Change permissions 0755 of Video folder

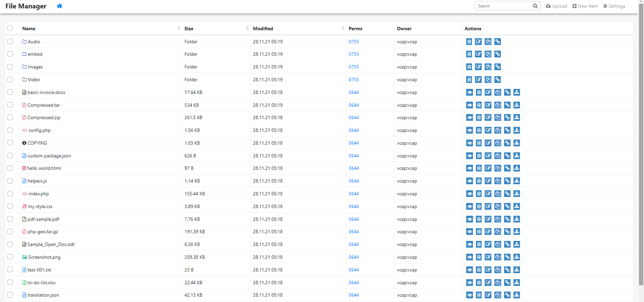tap(354, 80)
